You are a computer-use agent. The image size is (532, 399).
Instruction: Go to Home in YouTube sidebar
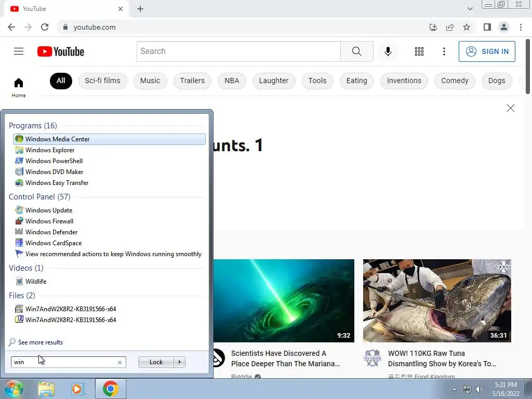19,87
